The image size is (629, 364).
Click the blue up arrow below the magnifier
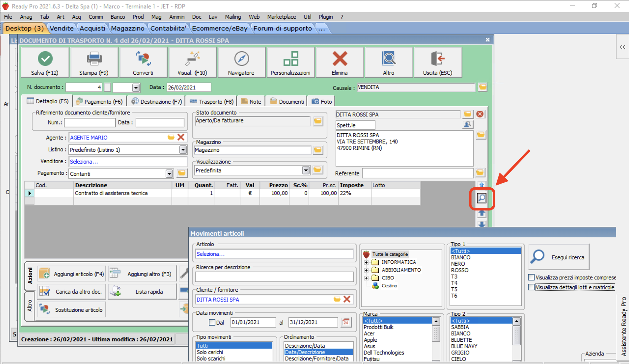tap(482, 213)
